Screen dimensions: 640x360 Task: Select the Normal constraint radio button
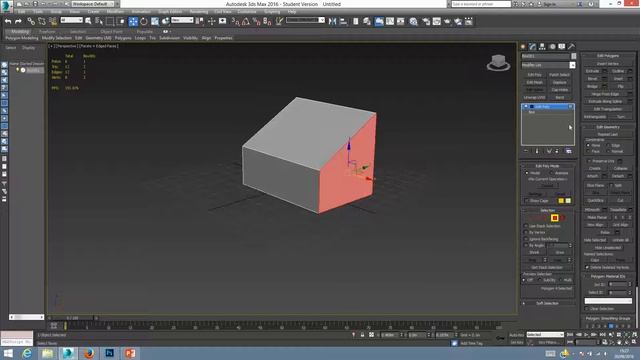pos(609,151)
